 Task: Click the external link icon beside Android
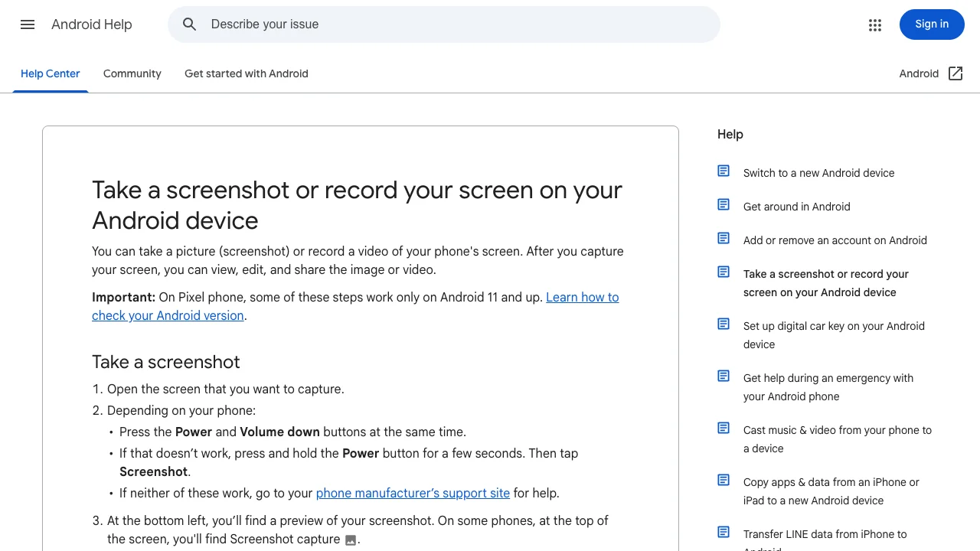[955, 73]
